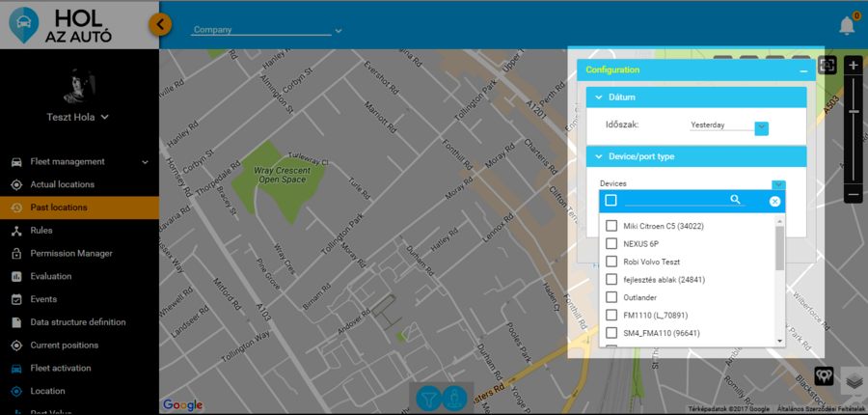
Task: Open the map layers icon
Action: pyautogui.click(x=853, y=381)
